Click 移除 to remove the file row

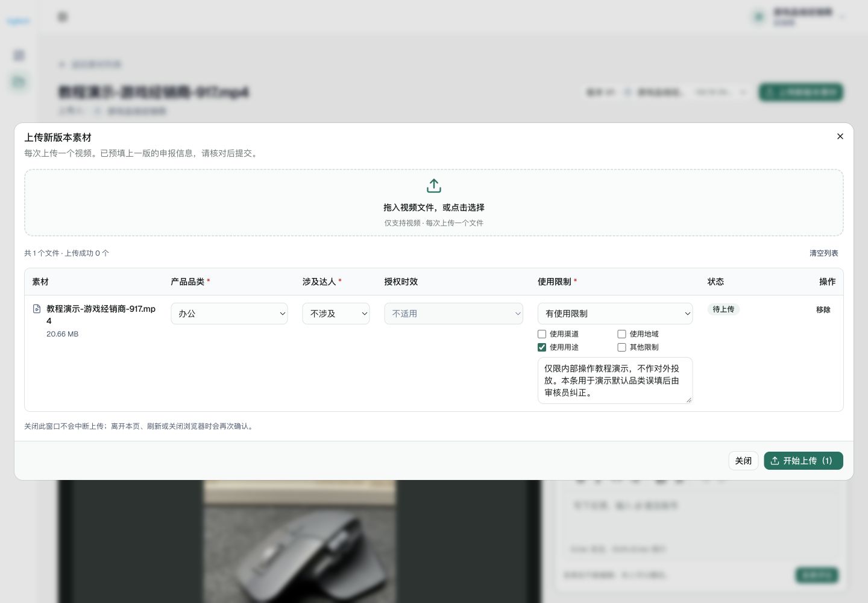point(823,309)
